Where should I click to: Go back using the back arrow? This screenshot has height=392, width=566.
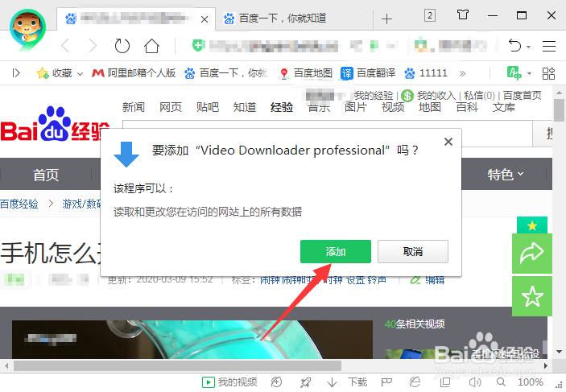[65, 46]
